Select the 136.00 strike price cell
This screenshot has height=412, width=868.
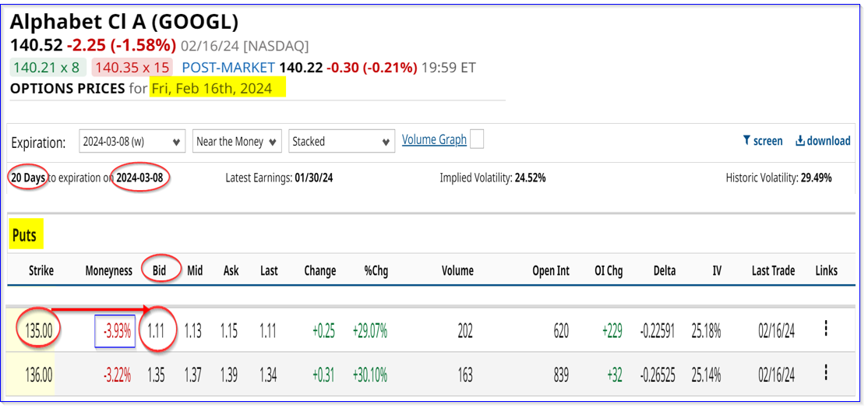click(37, 375)
